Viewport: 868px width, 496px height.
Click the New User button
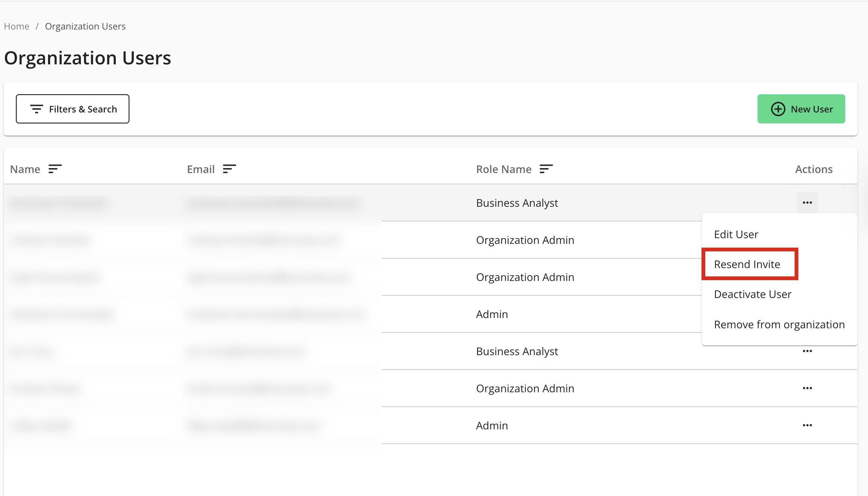[x=801, y=109]
